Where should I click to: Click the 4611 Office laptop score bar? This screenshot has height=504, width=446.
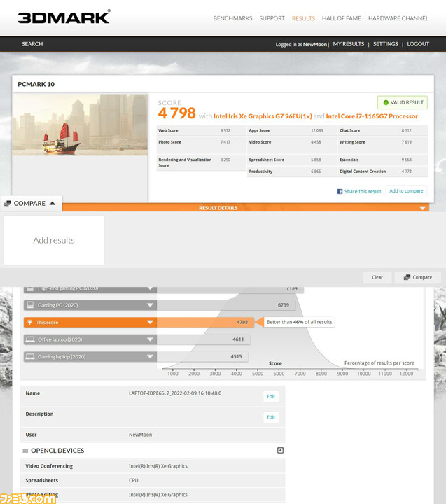pyautogui.click(x=203, y=339)
